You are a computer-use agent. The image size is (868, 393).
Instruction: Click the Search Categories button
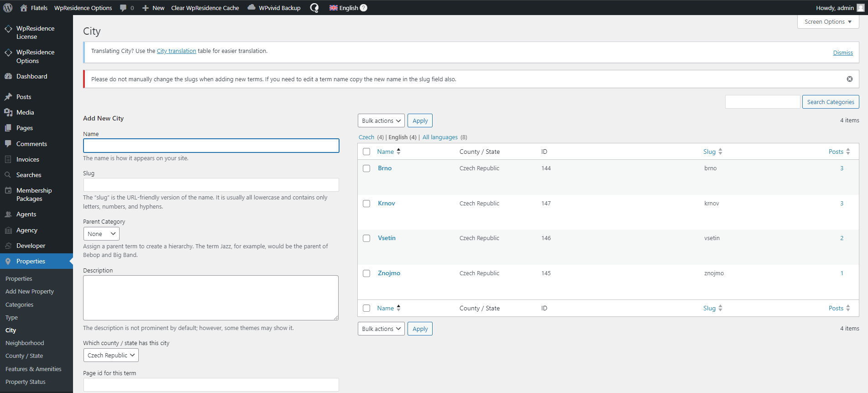point(830,102)
